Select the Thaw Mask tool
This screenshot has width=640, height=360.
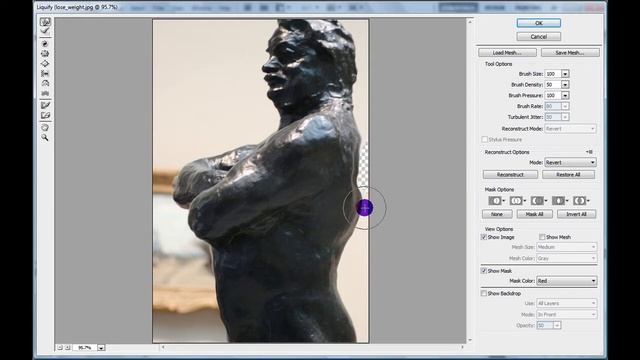click(45, 116)
